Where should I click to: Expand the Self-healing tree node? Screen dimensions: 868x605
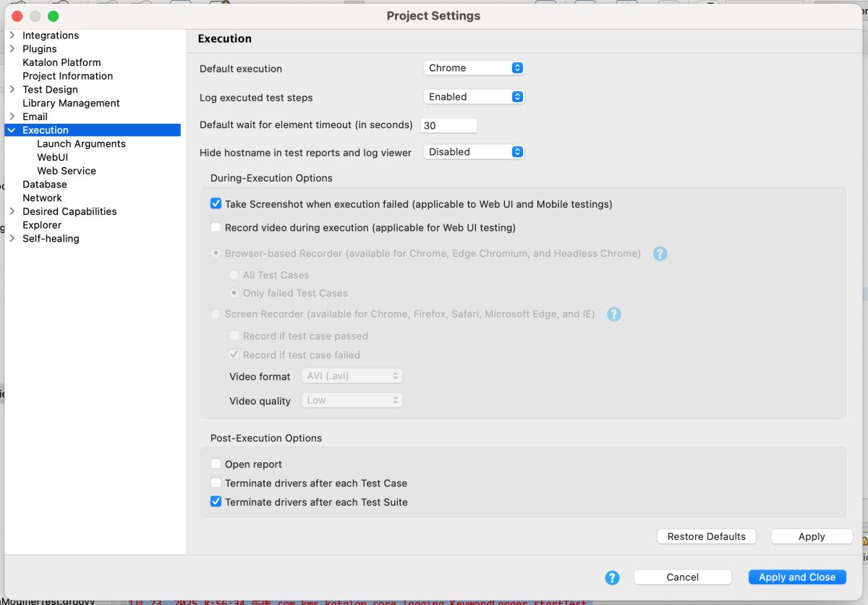tap(12, 238)
